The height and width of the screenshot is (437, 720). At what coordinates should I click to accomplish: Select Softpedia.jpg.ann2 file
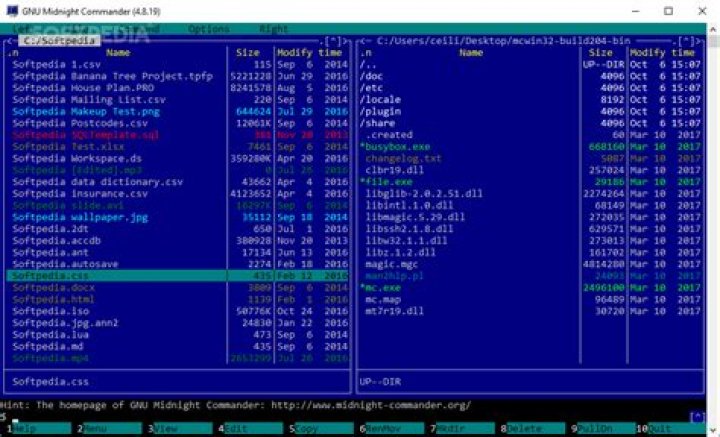[x=177, y=323]
